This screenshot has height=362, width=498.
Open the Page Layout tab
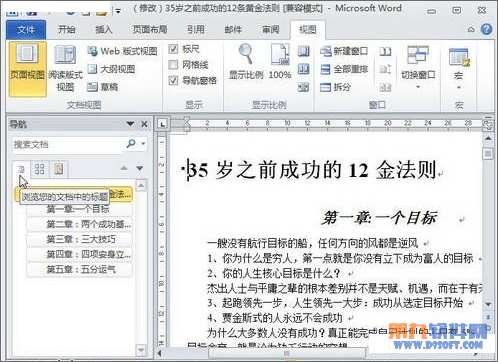tap(150, 30)
